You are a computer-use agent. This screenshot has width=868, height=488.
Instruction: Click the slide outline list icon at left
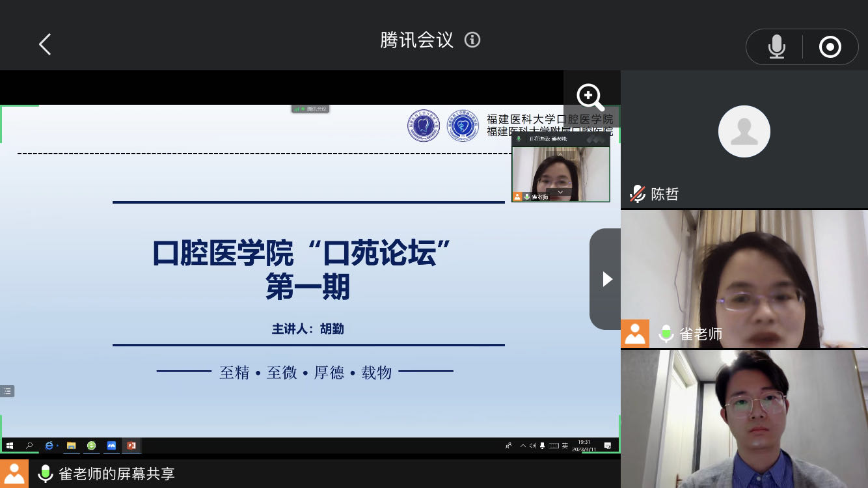coord(7,391)
